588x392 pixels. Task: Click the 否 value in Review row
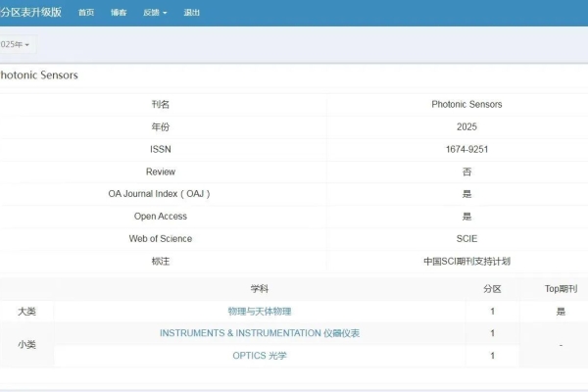pyautogui.click(x=466, y=171)
